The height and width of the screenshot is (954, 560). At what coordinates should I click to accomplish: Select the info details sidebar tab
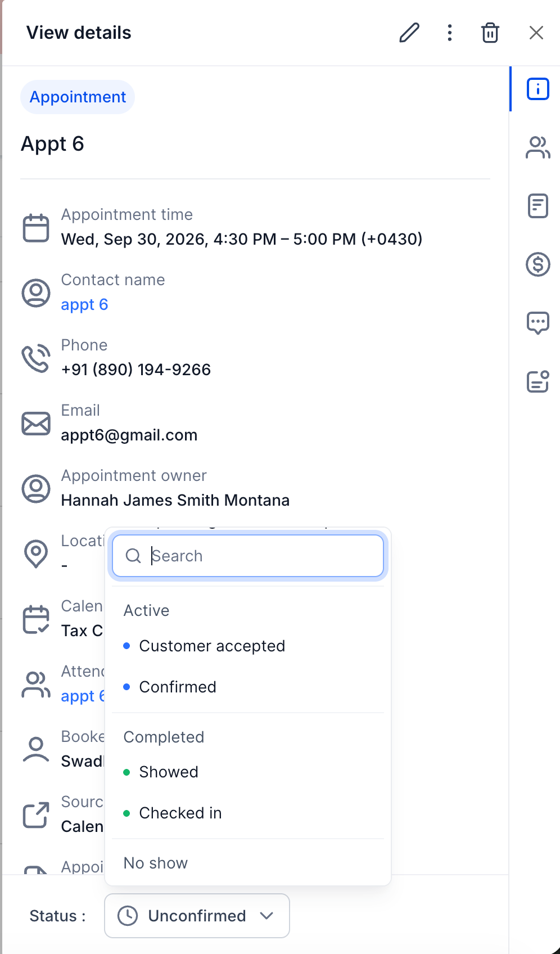538,89
